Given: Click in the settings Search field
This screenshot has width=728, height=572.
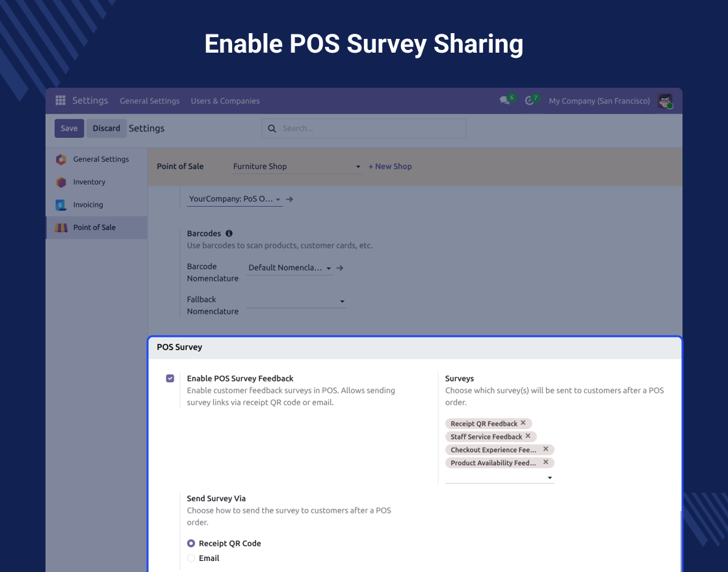Looking at the screenshot, I should pyautogui.click(x=364, y=129).
